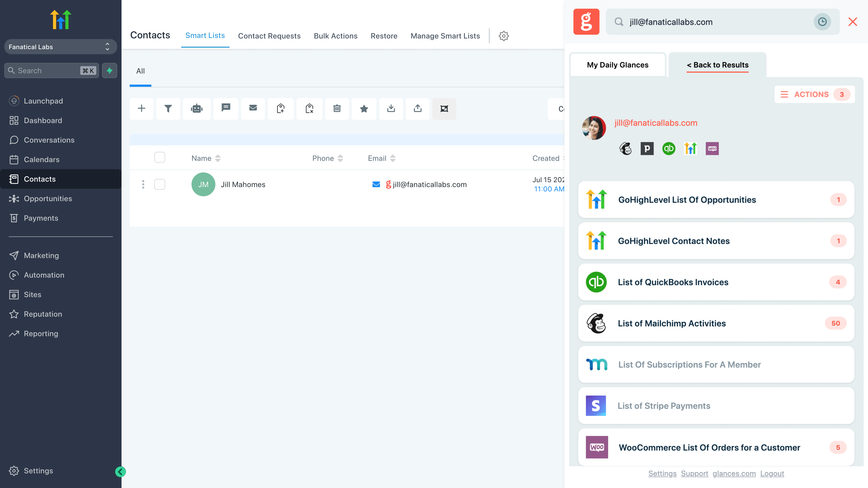Click the add tag icon
The height and width of the screenshot is (488, 868).
pos(281,108)
